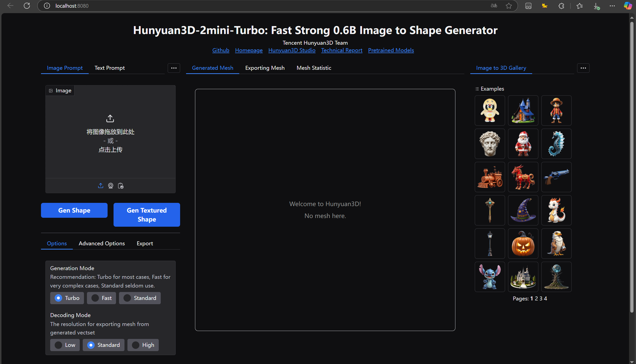Reload the page with the refresh icon
Image resolution: width=636 pixels, height=364 pixels.
27,6
